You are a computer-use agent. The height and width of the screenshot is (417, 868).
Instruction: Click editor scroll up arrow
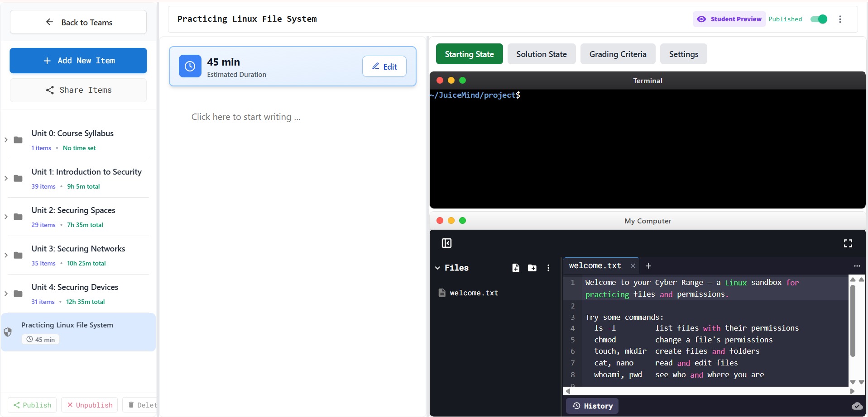(853, 280)
